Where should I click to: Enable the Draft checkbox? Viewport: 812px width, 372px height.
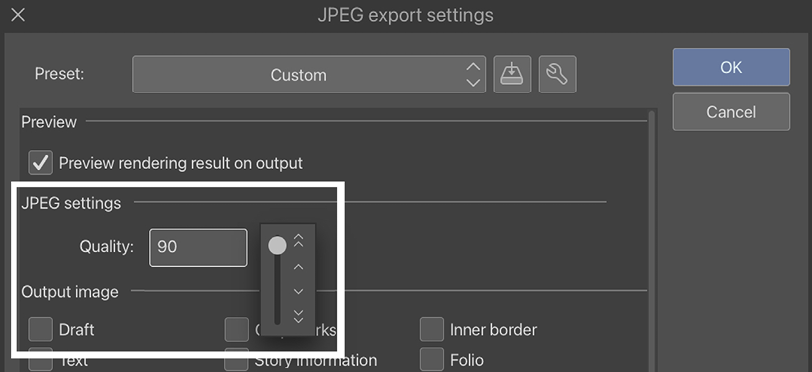coord(40,330)
